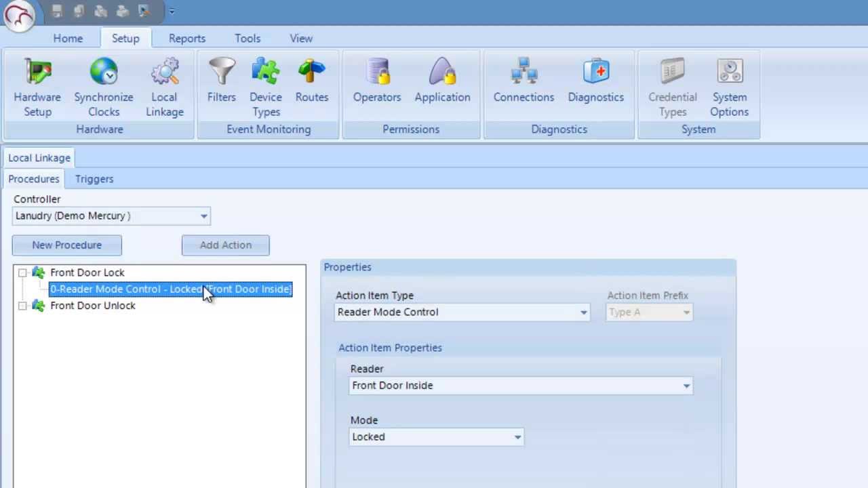Open Credential Types
The width and height of the screenshot is (868, 488).
tap(673, 88)
